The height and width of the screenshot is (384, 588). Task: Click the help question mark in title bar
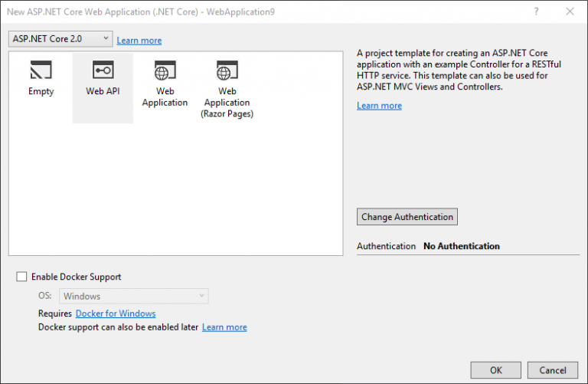[x=534, y=12]
